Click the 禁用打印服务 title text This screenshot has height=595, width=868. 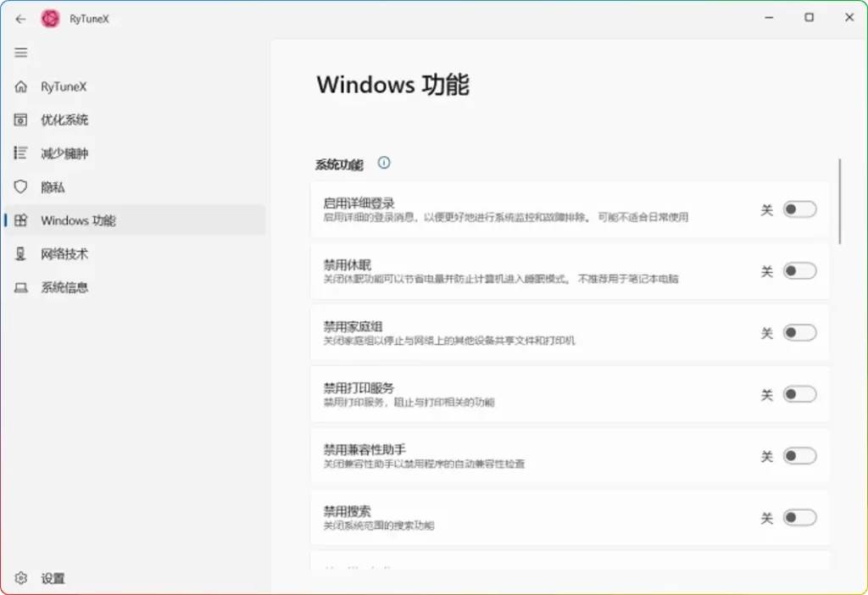click(x=359, y=388)
